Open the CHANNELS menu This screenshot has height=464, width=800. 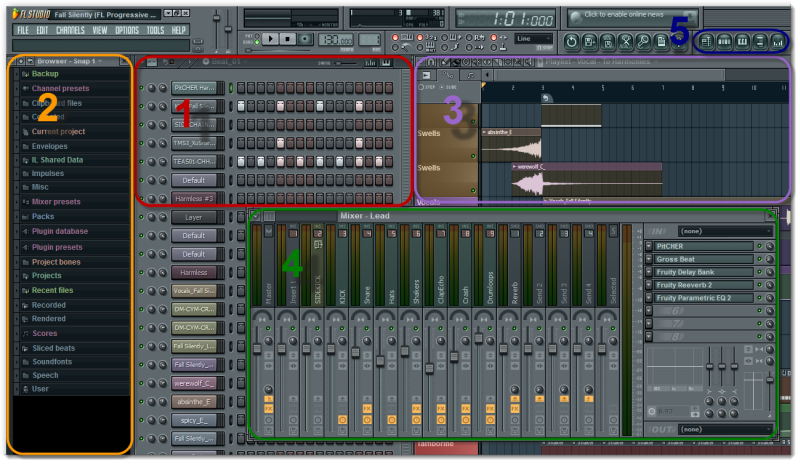70,30
